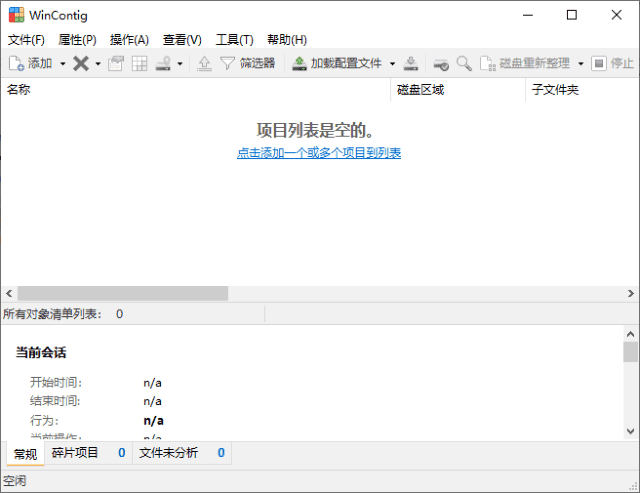Click the disk drive icon left of magnifier
The width and height of the screenshot is (640, 493).
coord(441,63)
